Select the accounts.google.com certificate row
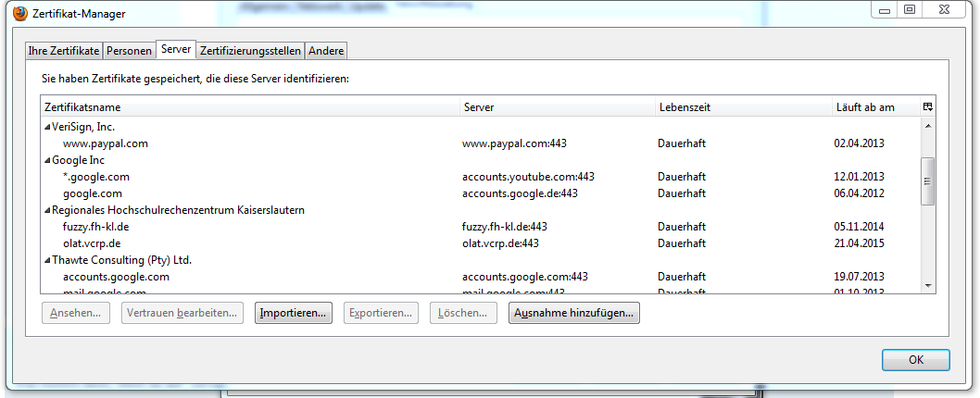Viewport: 980px width, 398px height. click(482, 277)
